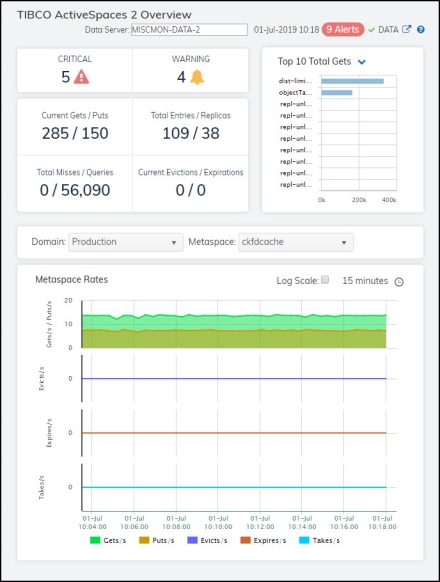Click the green DATA connection checkmark
The width and height of the screenshot is (440, 582).
371,30
